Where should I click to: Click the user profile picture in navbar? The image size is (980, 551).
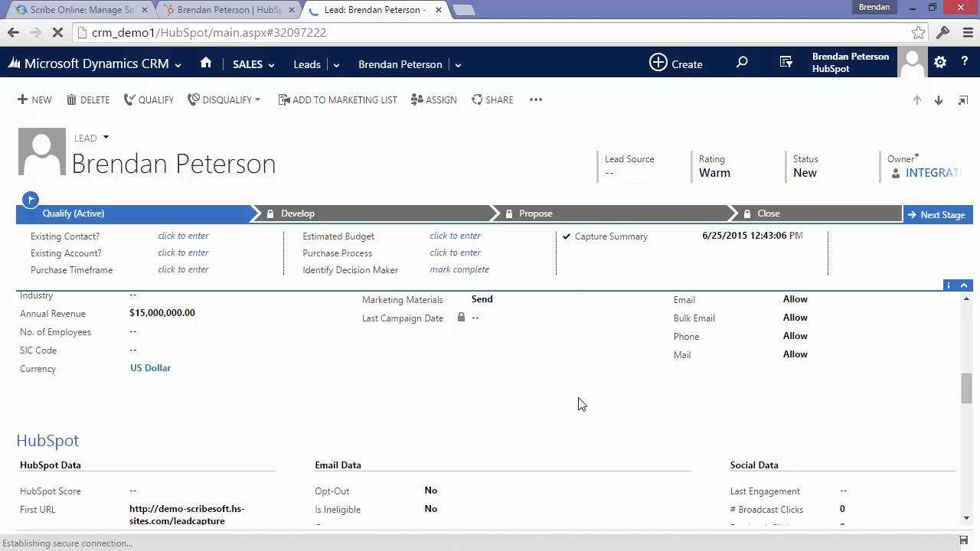point(912,63)
